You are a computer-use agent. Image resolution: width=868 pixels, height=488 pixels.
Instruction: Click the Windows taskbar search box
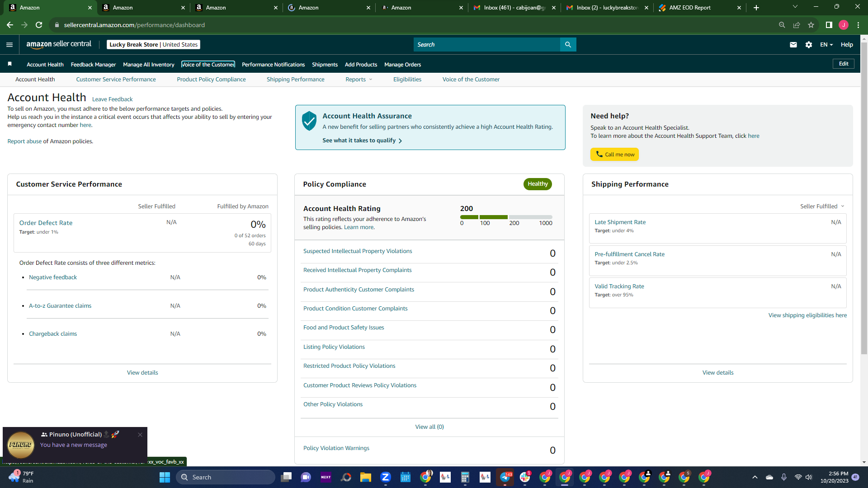click(225, 477)
